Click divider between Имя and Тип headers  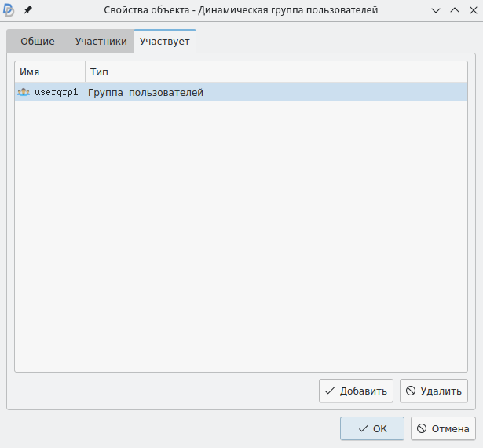[x=85, y=72]
